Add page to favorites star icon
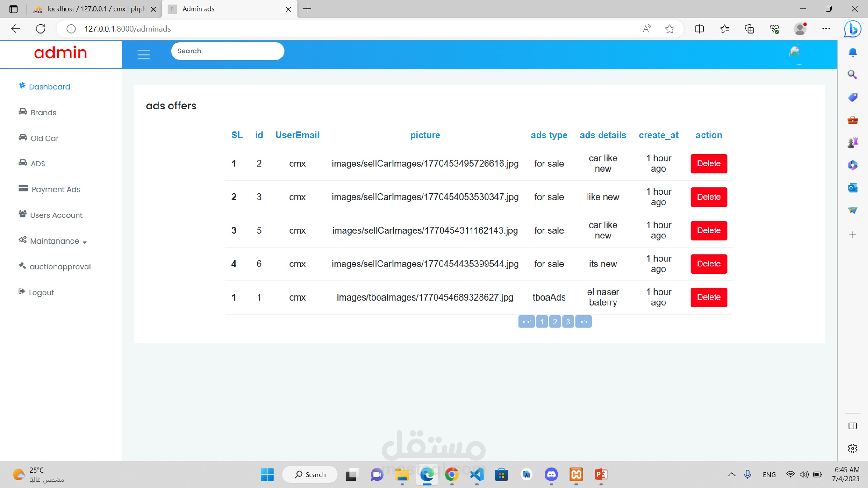The image size is (868, 488). pos(669,29)
